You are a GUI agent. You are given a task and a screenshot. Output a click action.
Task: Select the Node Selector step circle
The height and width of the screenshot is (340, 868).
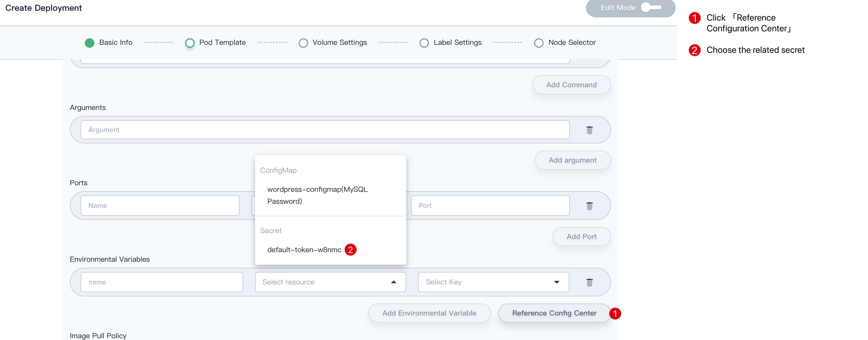pos(539,43)
